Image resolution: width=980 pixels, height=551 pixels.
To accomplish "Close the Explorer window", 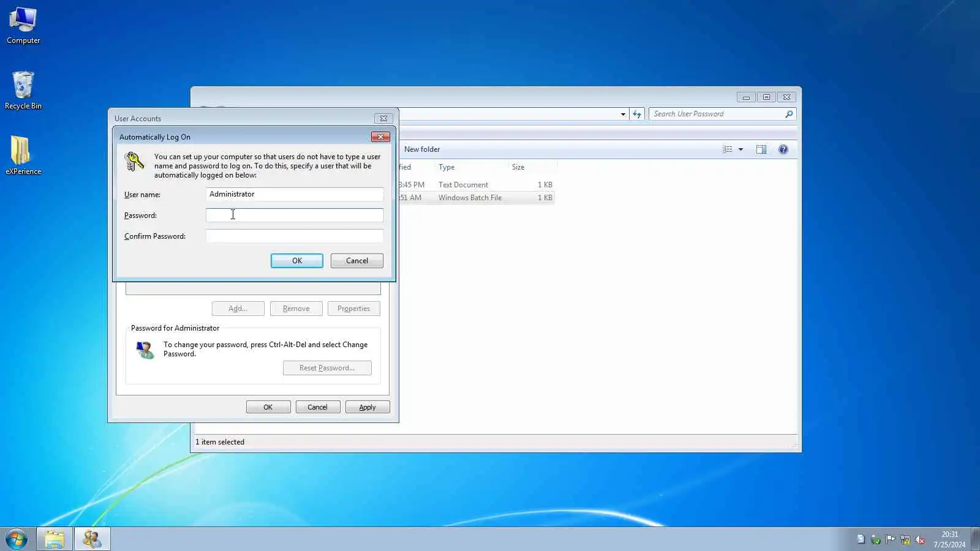I will 786,97.
